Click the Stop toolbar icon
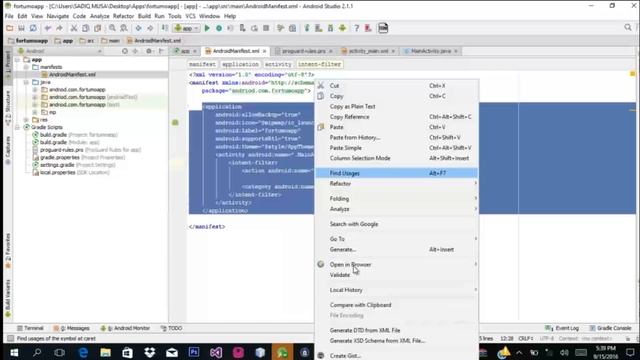The height and width of the screenshot is (360, 640). coord(266,28)
